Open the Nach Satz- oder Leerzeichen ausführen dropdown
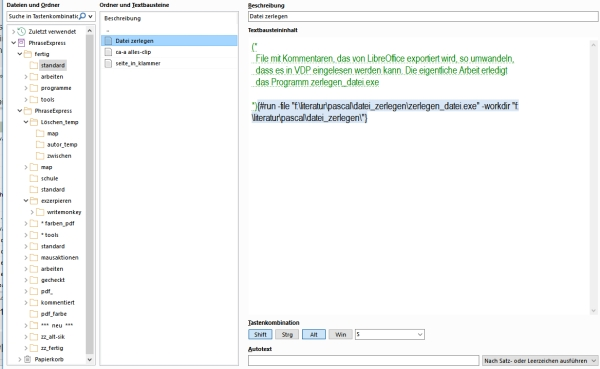The width and height of the screenshot is (600, 369). coord(540,361)
